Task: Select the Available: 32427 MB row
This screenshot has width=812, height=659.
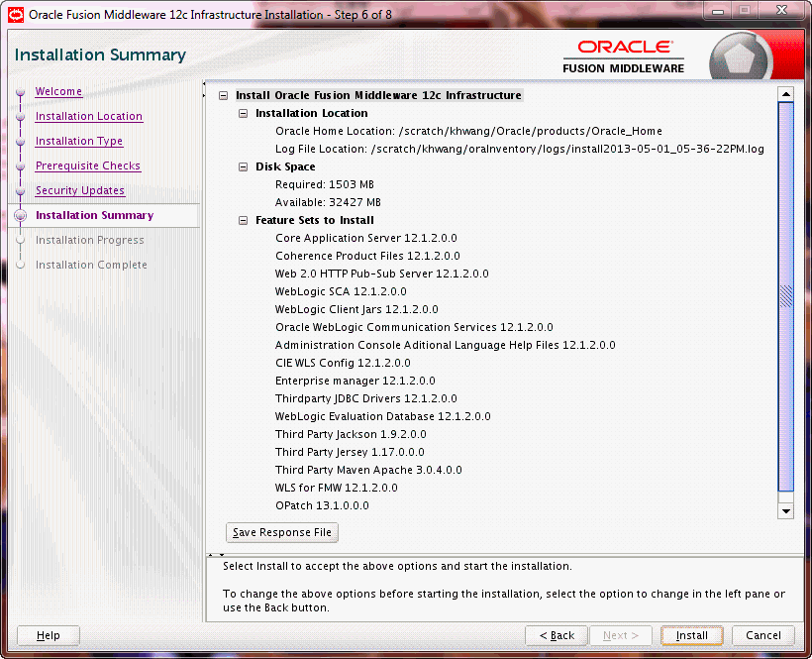Action: pos(328,202)
